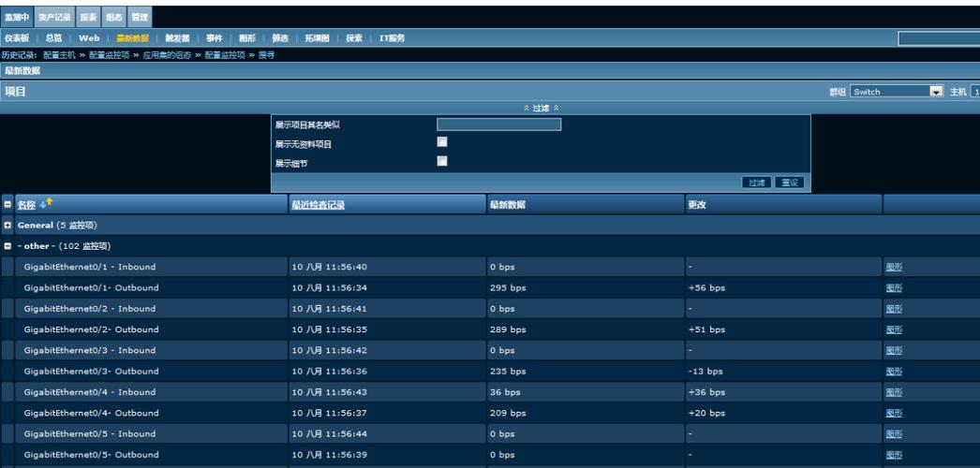This screenshot has height=468, width=980.
Task: Open the IT服务 submenu item
Action: (392, 38)
